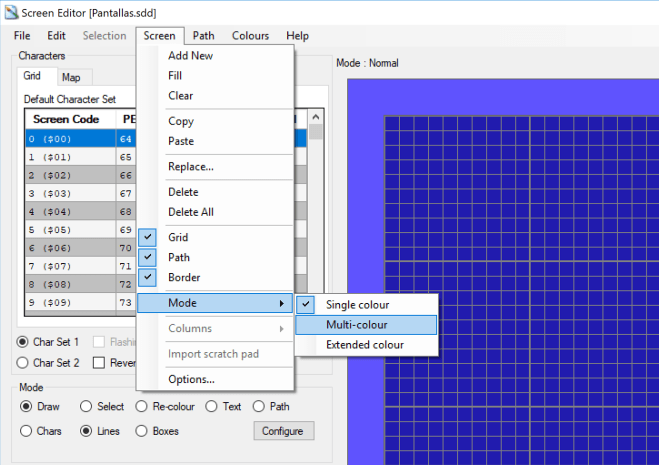Toggle the Grid checkmark in Screen menu

point(178,238)
